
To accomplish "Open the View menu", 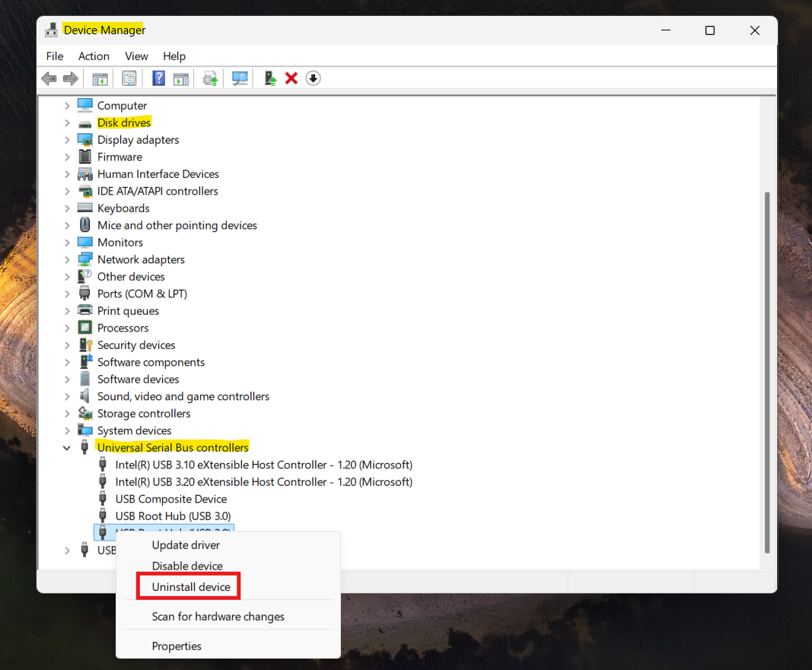I will (x=136, y=56).
